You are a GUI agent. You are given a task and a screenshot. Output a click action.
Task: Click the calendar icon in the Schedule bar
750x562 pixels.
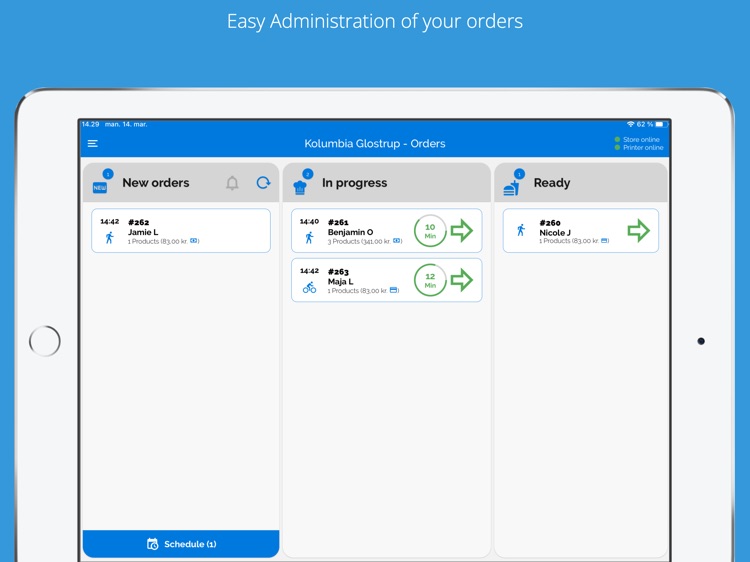click(x=153, y=544)
